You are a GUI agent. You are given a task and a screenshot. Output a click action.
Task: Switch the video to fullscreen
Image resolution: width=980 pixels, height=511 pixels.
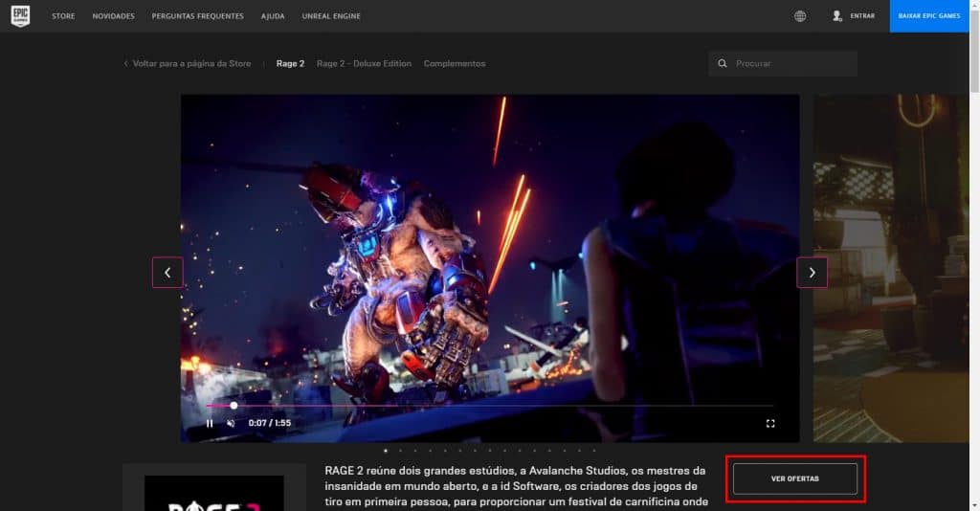770,423
